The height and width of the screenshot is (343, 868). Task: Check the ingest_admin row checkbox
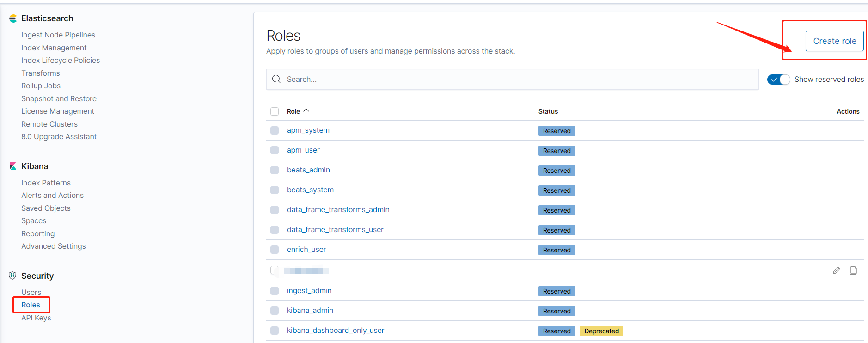point(275,291)
